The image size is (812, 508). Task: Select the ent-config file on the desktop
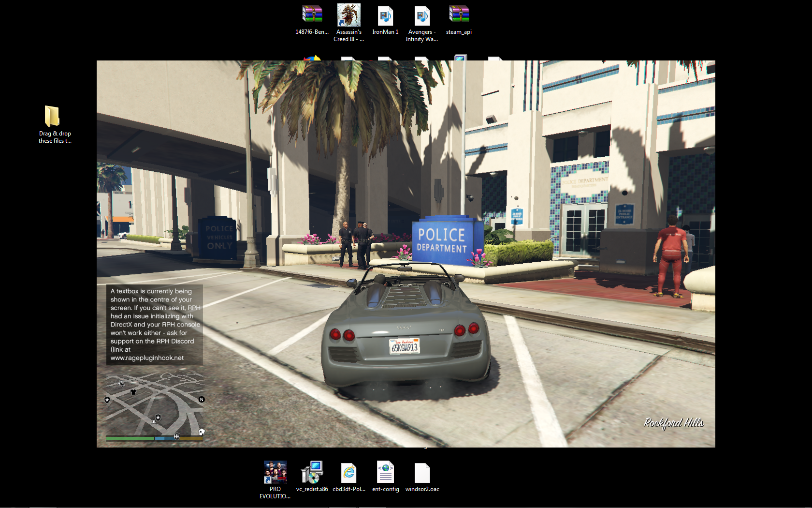385,477
